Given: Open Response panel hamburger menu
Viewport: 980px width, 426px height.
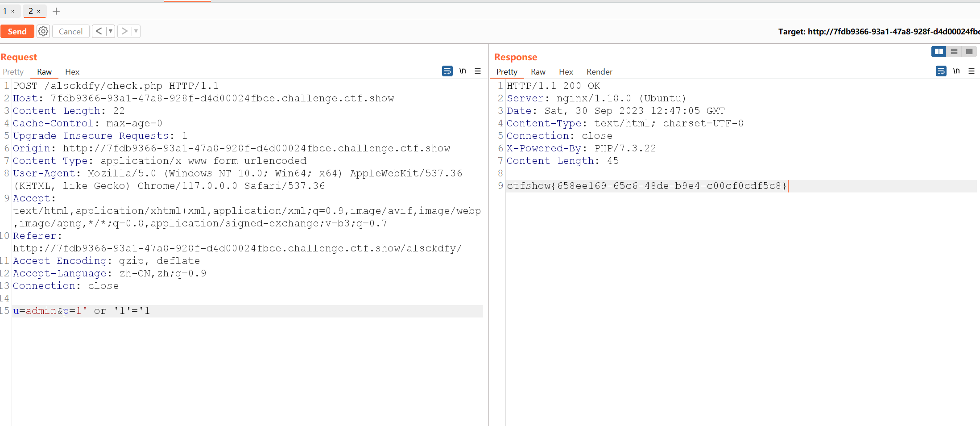Looking at the screenshot, I should pos(972,71).
